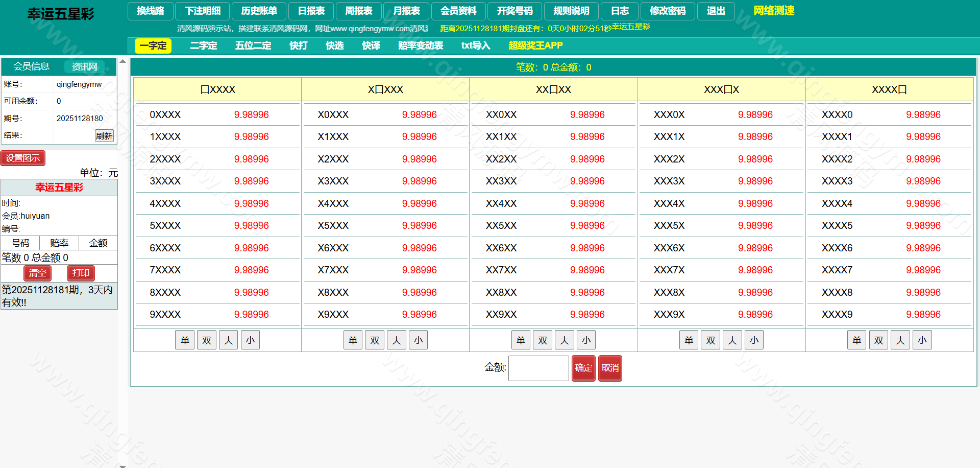Click 取消 to cancel the bet
This screenshot has width=980, height=468.
tap(610, 368)
